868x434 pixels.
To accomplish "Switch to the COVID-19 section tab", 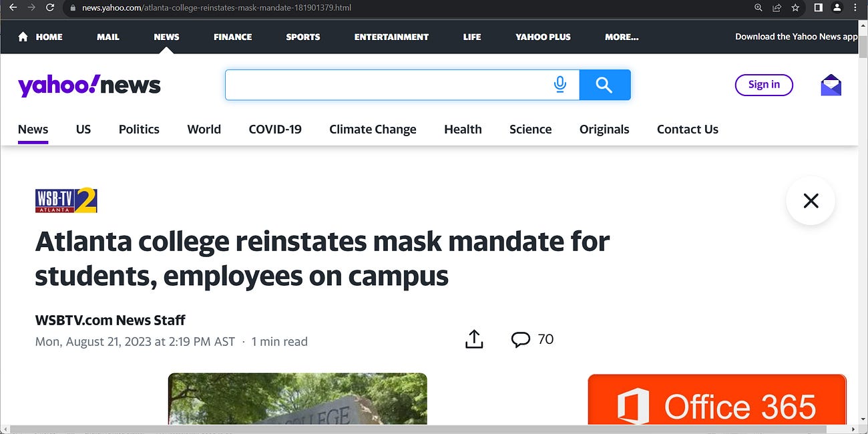I will pyautogui.click(x=274, y=129).
